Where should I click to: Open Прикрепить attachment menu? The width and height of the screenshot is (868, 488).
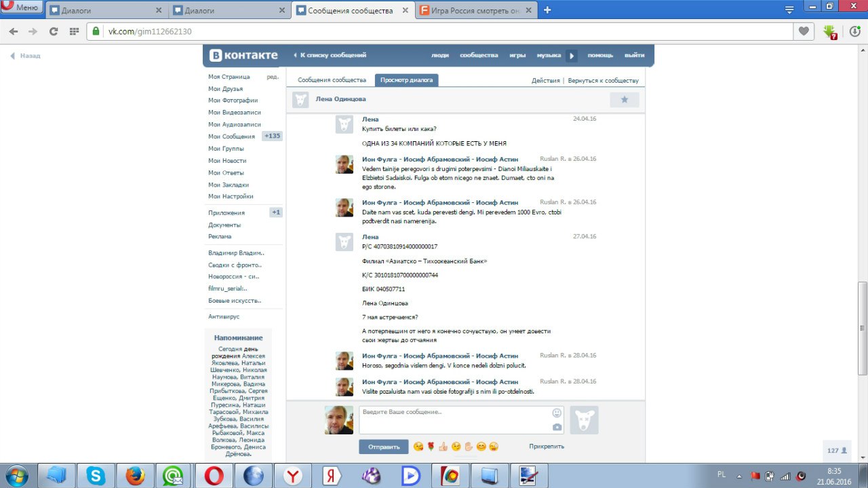tap(546, 447)
